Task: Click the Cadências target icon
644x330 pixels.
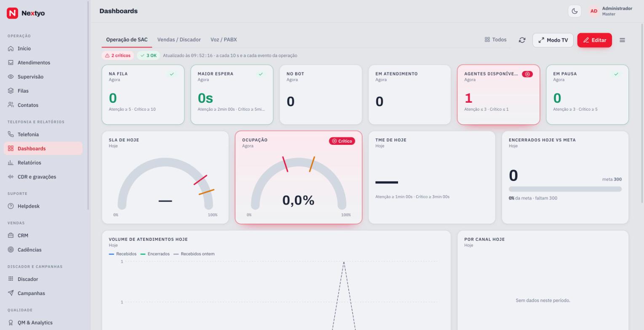Action: pos(11,250)
